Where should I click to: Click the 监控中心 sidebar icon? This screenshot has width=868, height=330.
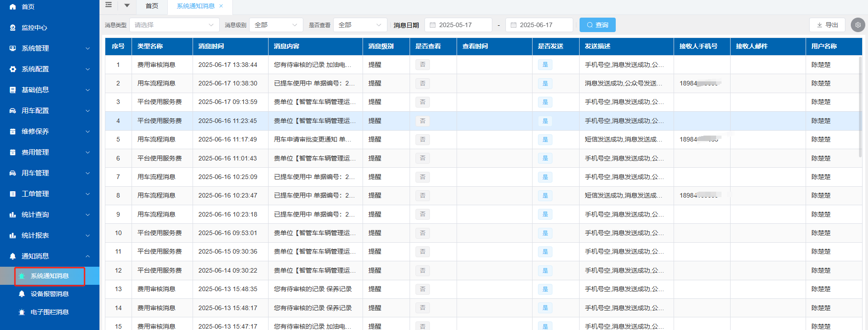pos(13,28)
